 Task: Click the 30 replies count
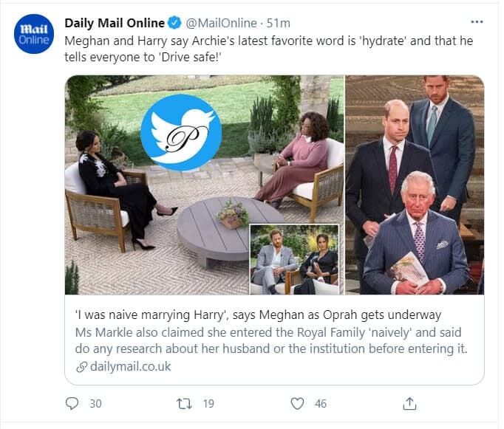pos(95,404)
